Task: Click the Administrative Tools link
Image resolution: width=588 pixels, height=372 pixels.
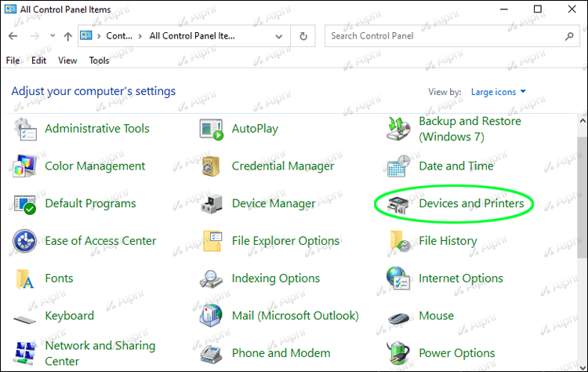Action: point(97,129)
